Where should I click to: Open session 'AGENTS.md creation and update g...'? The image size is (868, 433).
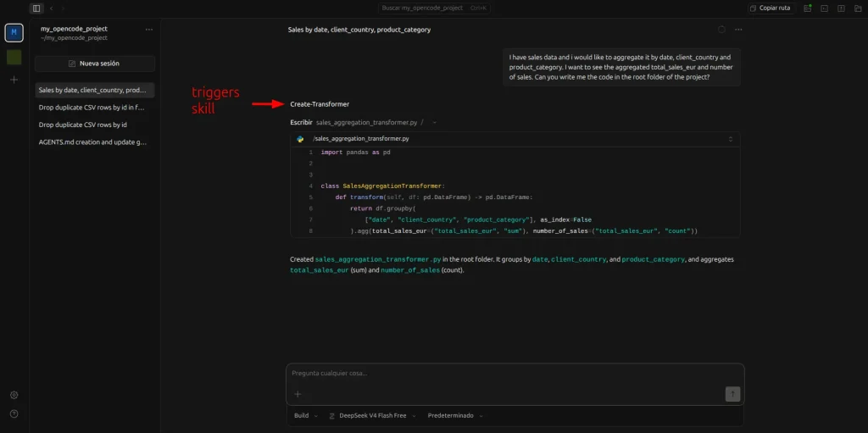[95, 142]
